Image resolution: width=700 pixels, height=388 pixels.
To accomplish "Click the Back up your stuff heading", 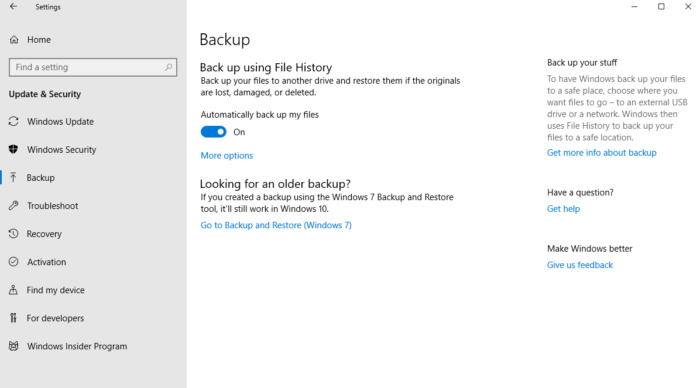I will click(582, 63).
